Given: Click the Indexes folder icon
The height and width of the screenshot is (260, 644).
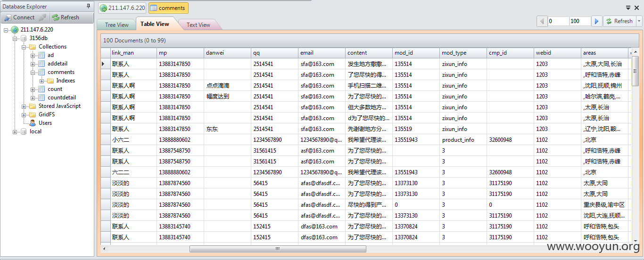Looking at the screenshot, I should [50, 81].
